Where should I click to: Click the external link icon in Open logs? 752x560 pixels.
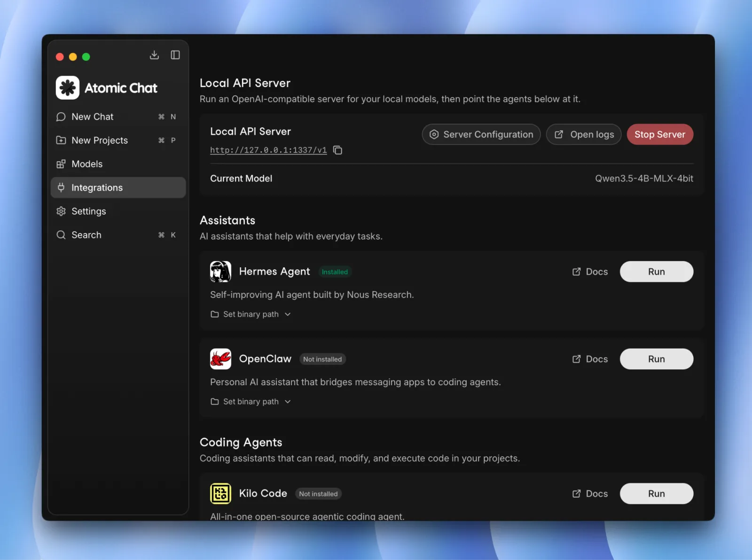coord(559,134)
